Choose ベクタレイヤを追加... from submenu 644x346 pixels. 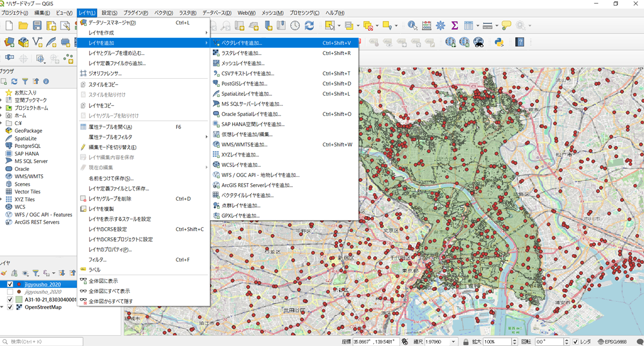tap(284, 43)
